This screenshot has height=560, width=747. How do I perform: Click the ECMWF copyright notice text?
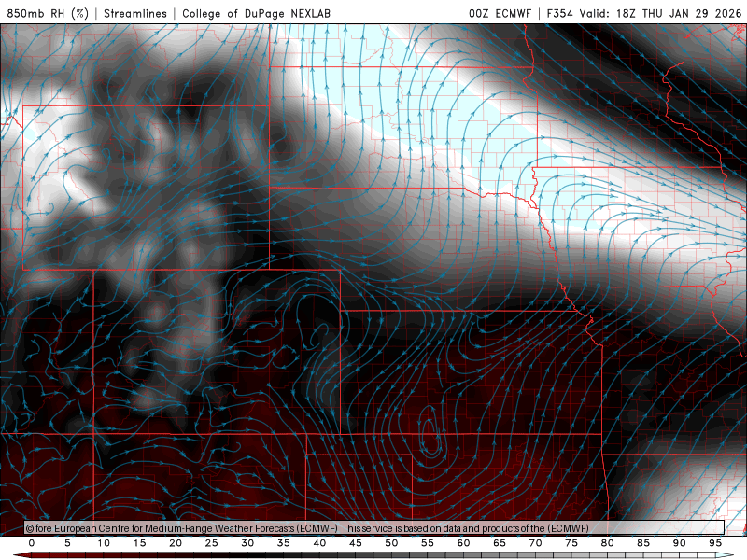pos(307,528)
